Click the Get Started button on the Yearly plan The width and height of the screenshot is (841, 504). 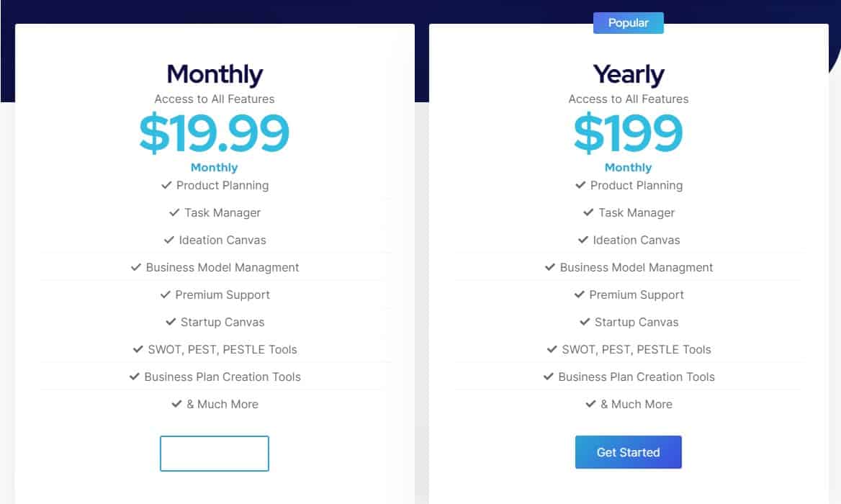coord(628,452)
